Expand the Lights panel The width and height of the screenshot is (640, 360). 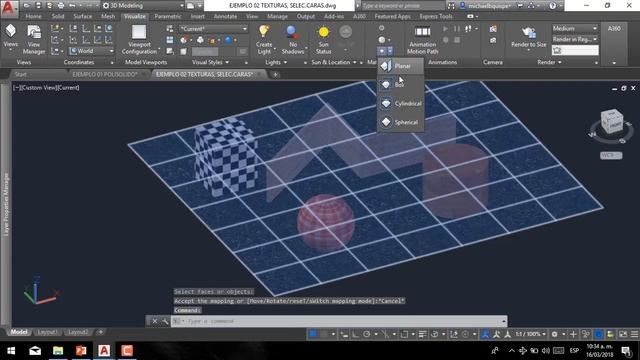(x=276, y=62)
